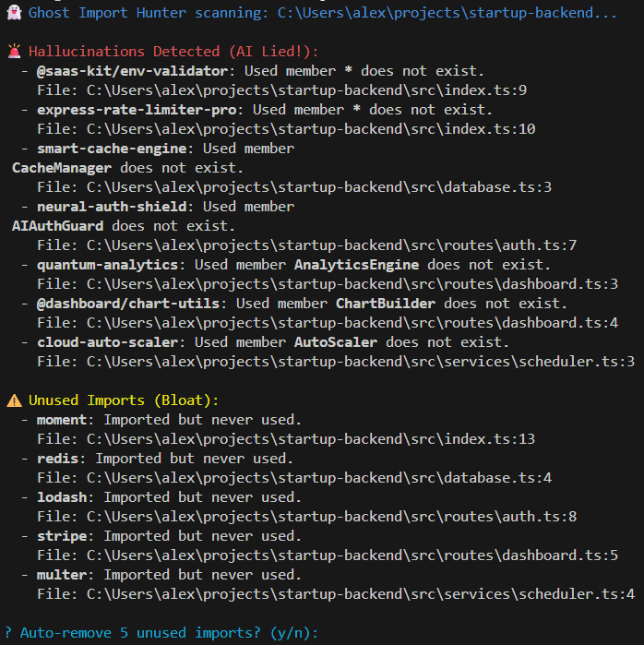Open the file path ending index.ts:13
Screen dimensions: 644x645
click(x=311, y=439)
